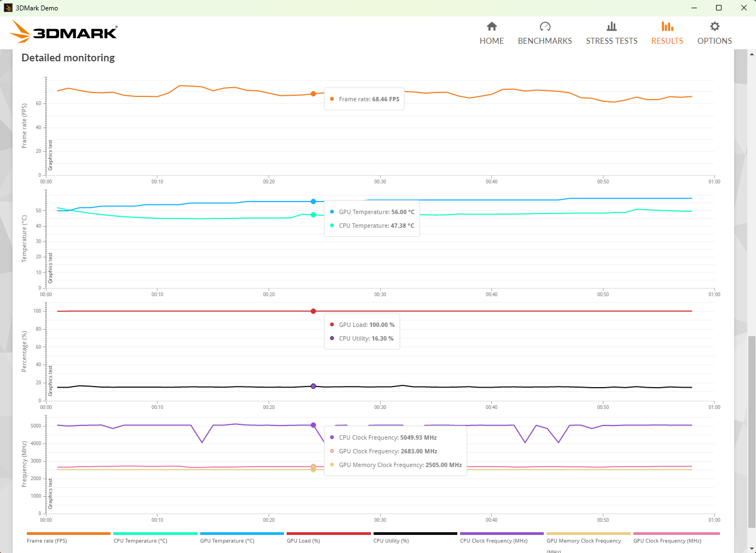Hide the GPU Load (%) legend series
The height and width of the screenshot is (553, 756).
click(x=328, y=537)
